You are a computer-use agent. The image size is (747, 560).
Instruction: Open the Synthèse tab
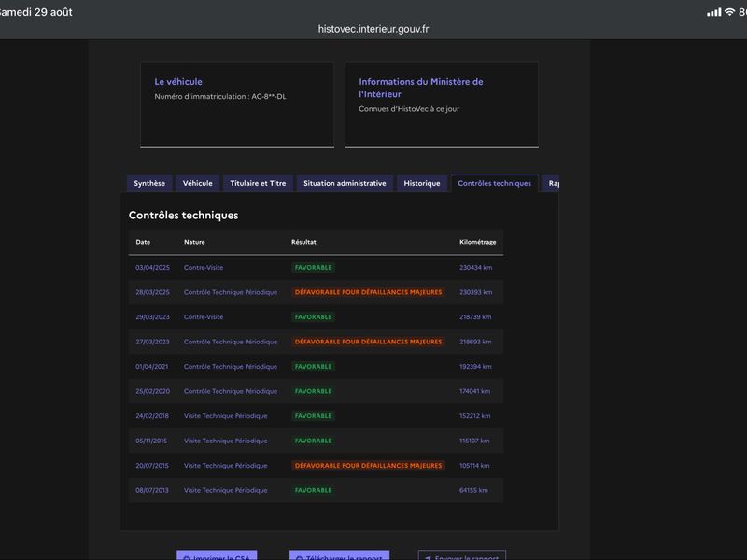coord(149,183)
